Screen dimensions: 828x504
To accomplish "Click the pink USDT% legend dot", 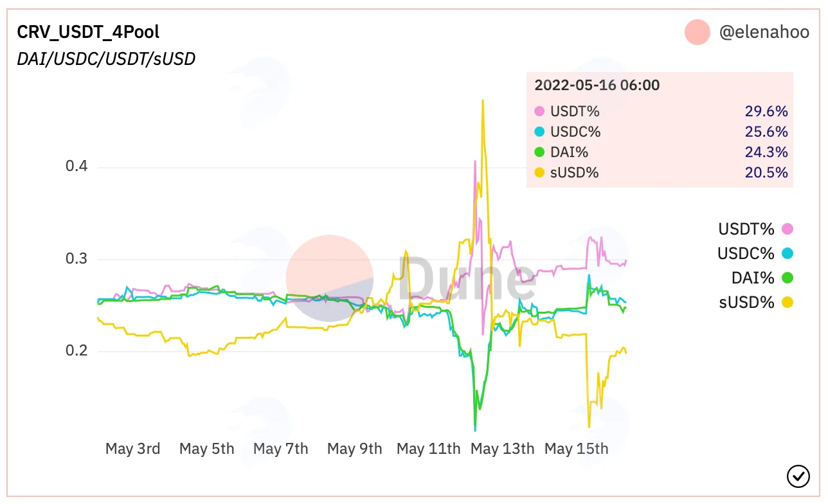I will tap(788, 229).
